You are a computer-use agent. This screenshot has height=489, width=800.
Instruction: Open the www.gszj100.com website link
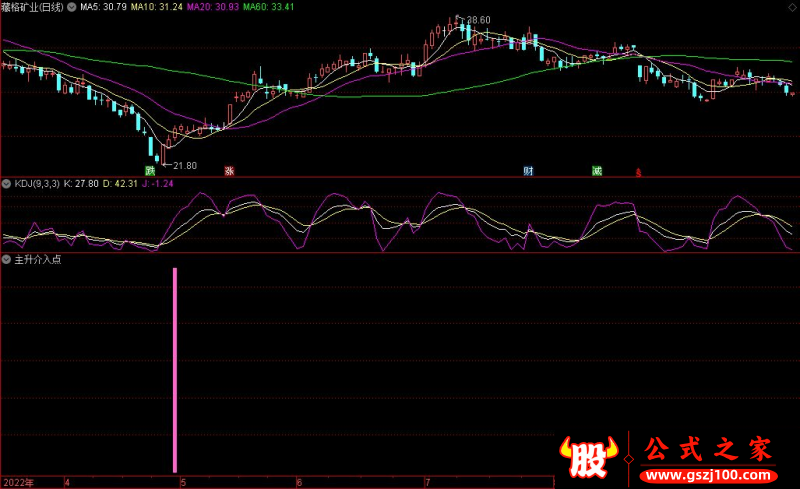(708, 472)
